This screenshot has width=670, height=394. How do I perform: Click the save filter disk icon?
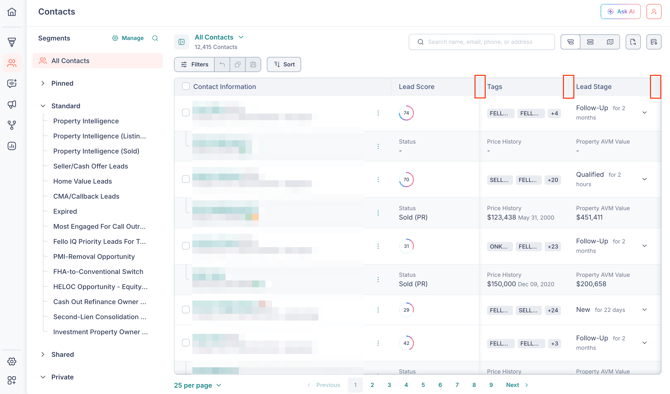coord(253,65)
